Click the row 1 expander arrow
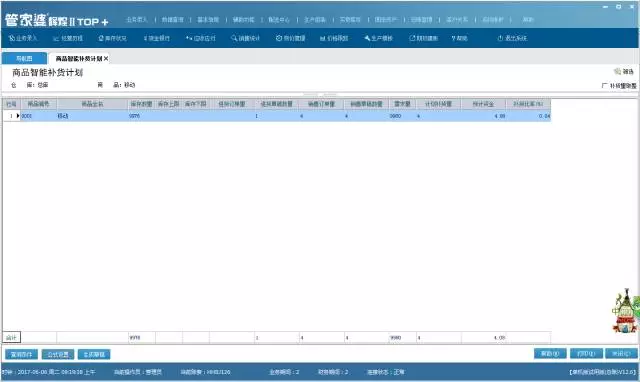The height and width of the screenshot is (382, 640). (x=18, y=116)
